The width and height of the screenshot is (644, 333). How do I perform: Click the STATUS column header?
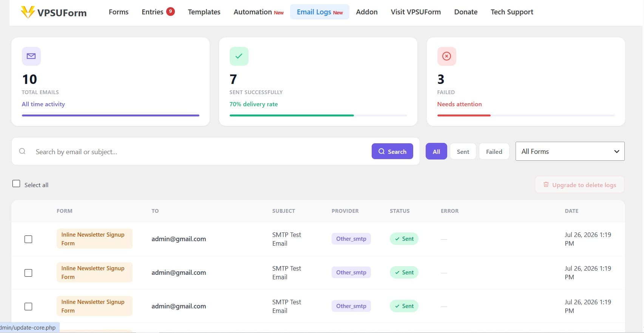(x=400, y=211)
